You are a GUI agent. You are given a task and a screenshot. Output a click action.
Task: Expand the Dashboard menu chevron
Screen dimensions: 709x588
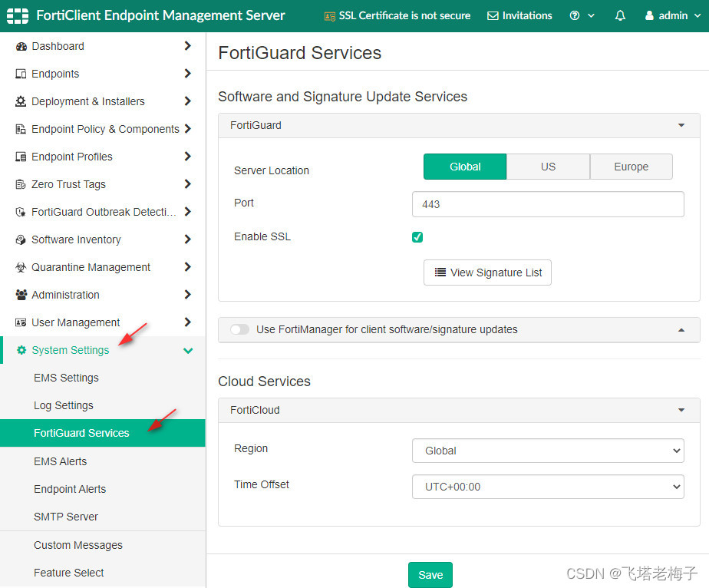[188, 46]
